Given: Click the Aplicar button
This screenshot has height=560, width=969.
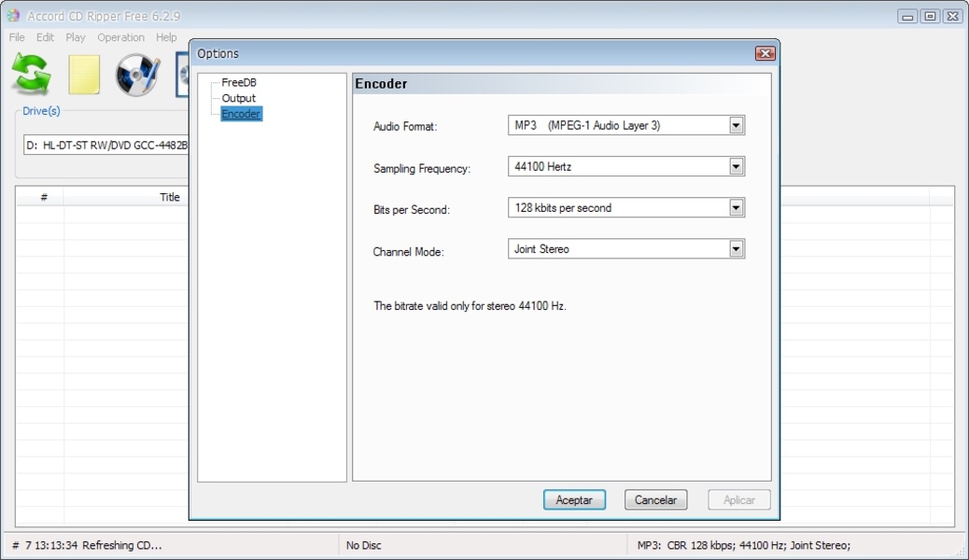Looking at the screenshot, I should (739, 500).
